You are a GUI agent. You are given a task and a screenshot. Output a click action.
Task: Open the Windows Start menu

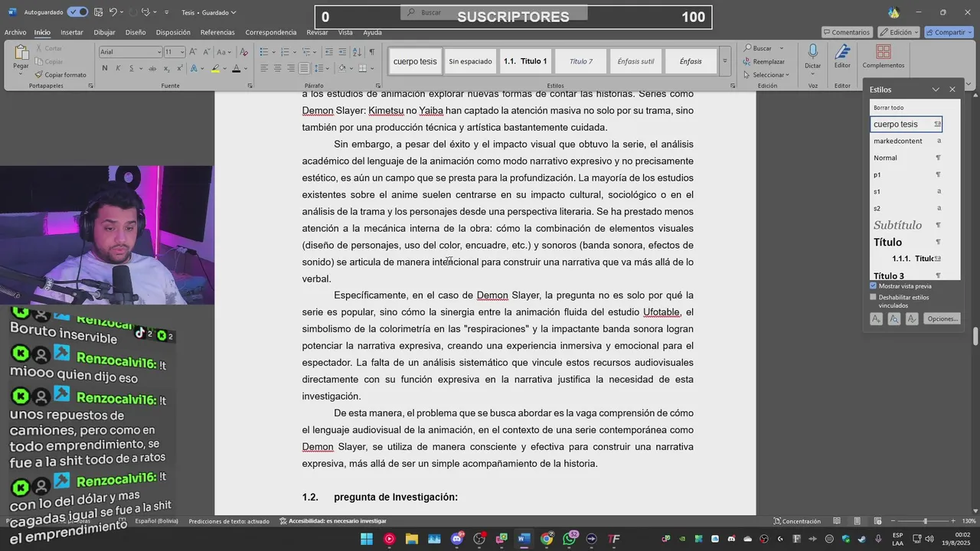tap(367, 539)
